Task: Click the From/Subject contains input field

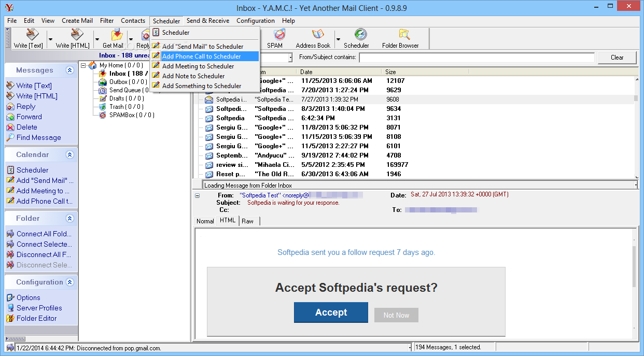Action: (x=477, y=57)
